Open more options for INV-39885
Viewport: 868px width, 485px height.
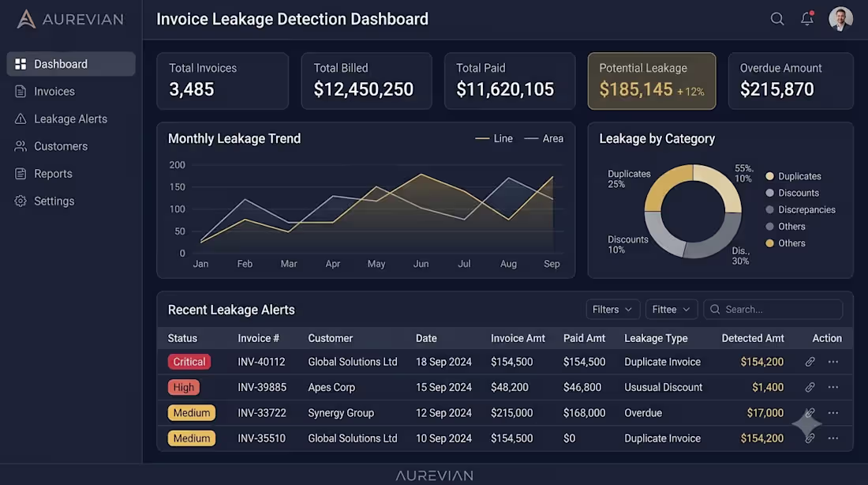[833, 387]
